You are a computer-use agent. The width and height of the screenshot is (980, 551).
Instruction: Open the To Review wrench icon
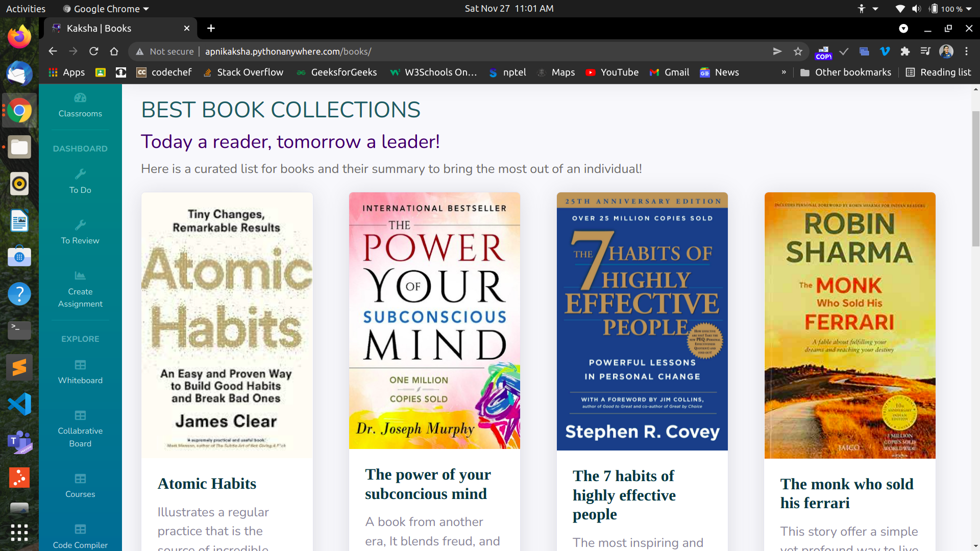80,225
